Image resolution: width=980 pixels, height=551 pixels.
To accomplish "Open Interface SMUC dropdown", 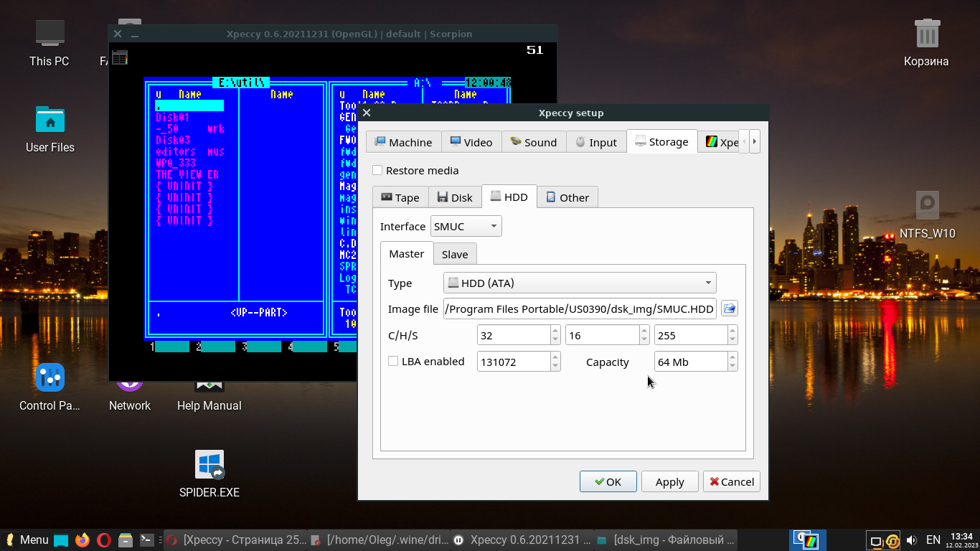I will 466,226.
